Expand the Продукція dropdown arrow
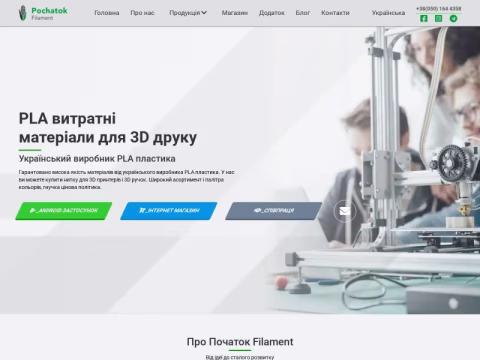480x360 pixels. [204, 13]
